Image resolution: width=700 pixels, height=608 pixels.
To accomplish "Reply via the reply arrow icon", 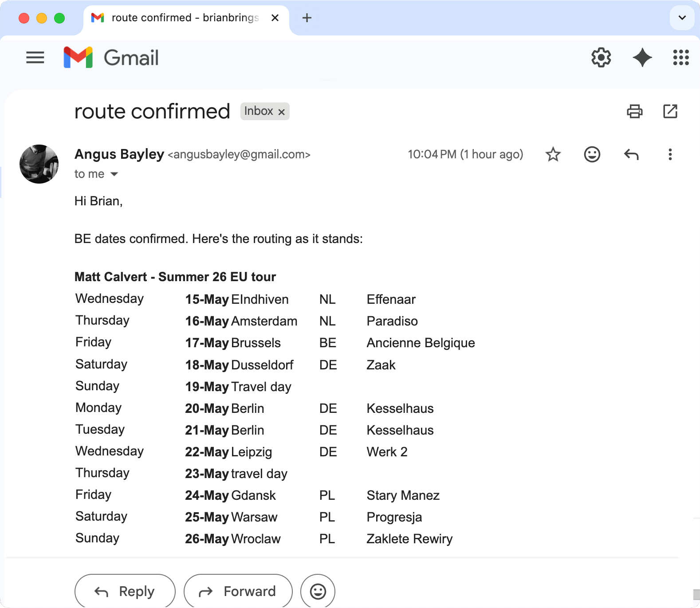I will click(631, 154).
